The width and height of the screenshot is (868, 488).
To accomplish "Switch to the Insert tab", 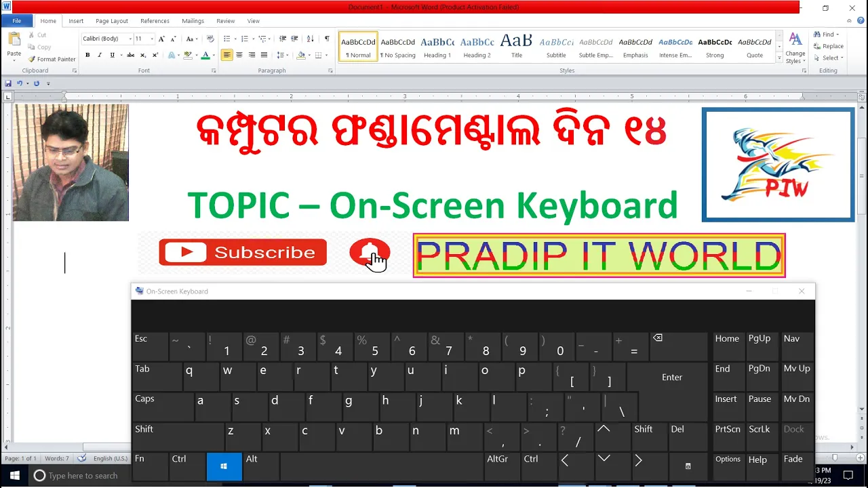I will point(76,21).
